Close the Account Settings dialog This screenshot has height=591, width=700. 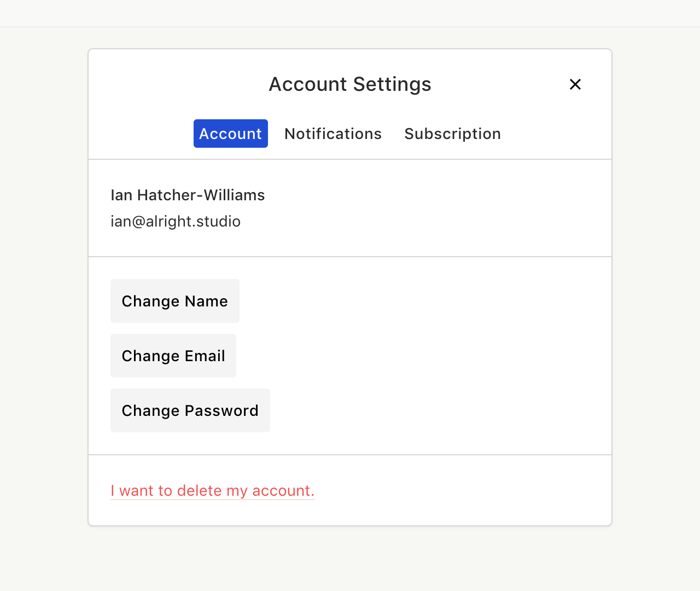tap(575, 84)
